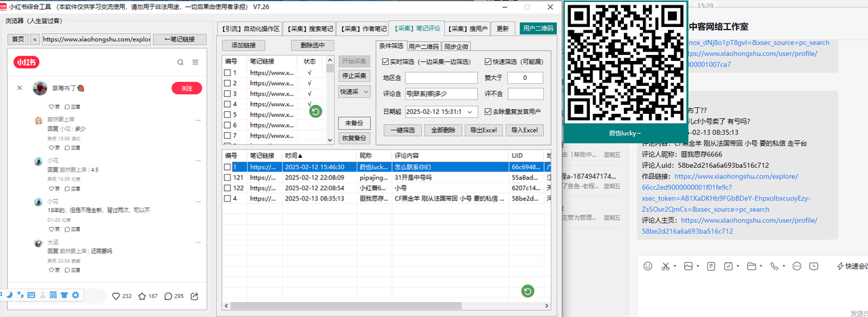The width and height of the screenshot is (868, 317).
Task: Click green refresh icon below results table
Action: click(x=527, y=291)
